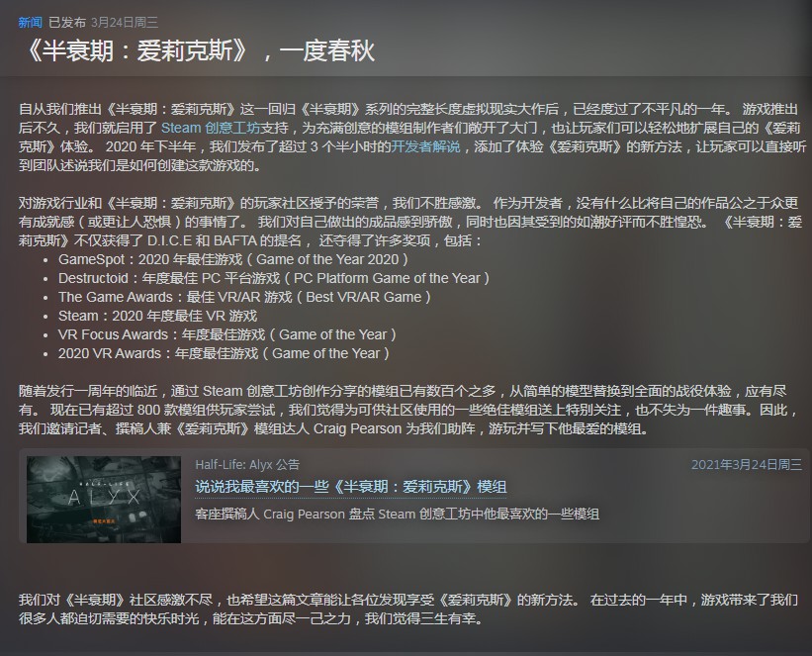Image resolution: width=812 pixels, height=656 pixels.
Task: Click the Destructoid PC Platform Game award line
Action: pyautogui.click(x=274, y=278)
